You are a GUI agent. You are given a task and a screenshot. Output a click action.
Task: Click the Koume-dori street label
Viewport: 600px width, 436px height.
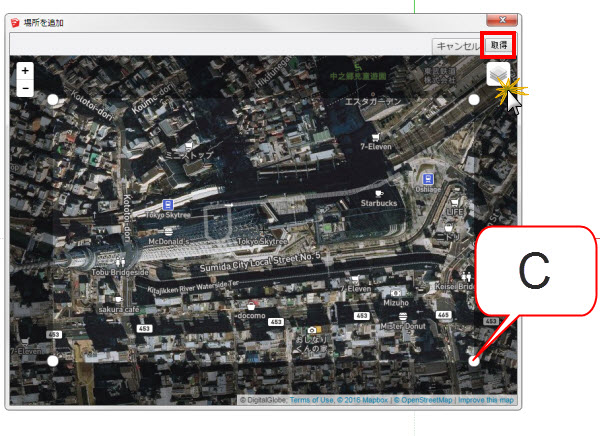click(152, 99)
